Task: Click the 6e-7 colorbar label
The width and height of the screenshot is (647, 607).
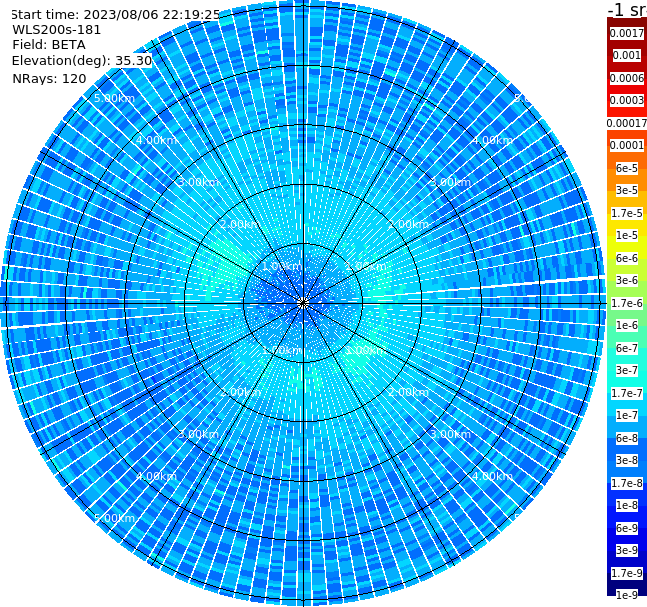Action: tap(627, 348)
